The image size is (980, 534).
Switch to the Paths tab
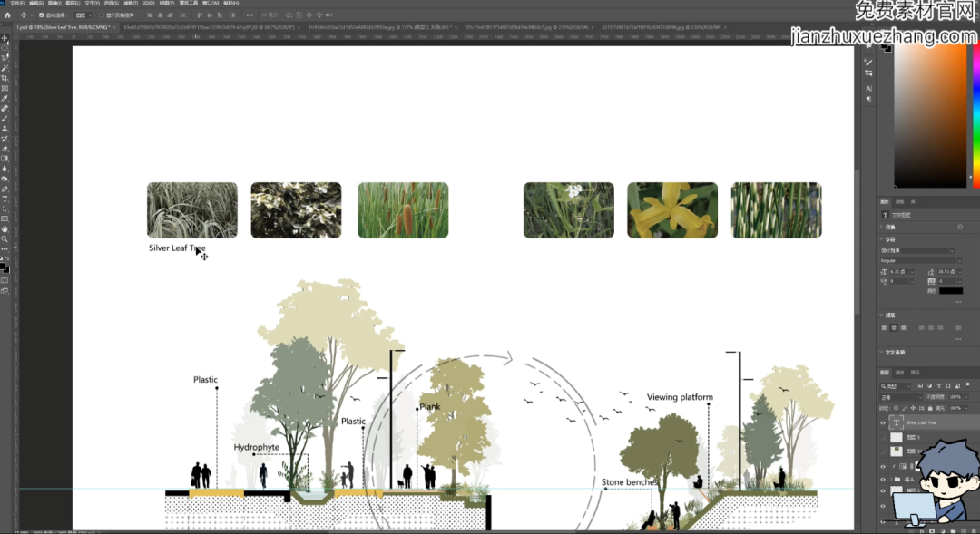click(x=915, y=373)
